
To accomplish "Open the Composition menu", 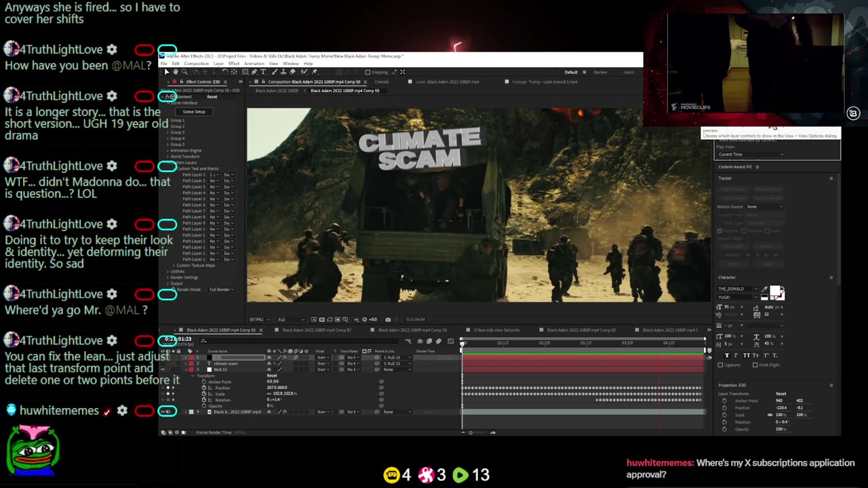I will point(197,64).
